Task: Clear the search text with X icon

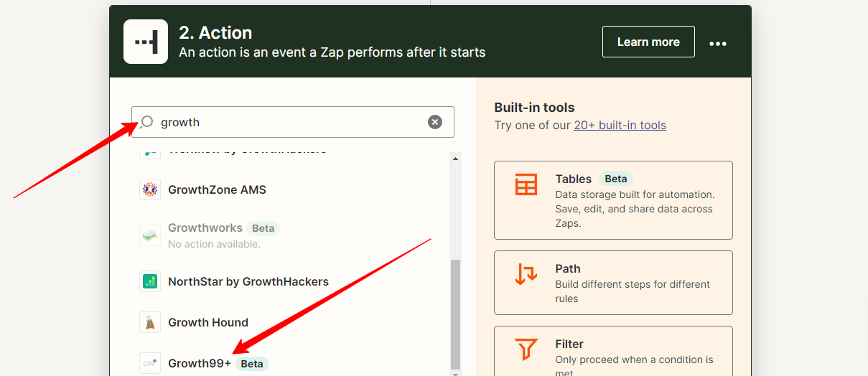Action: pyautogui.click(x=435, y=122)
